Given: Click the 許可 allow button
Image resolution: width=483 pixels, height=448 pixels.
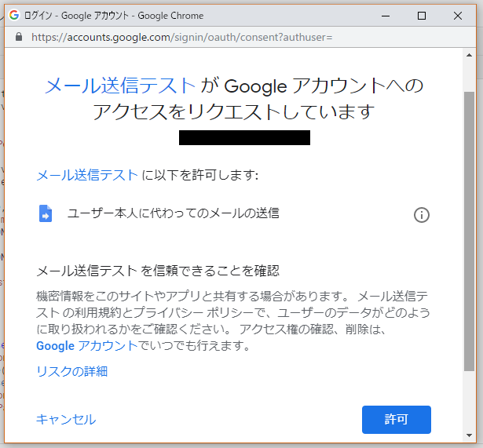Looking at the screenshot, I should click(396, 420).
